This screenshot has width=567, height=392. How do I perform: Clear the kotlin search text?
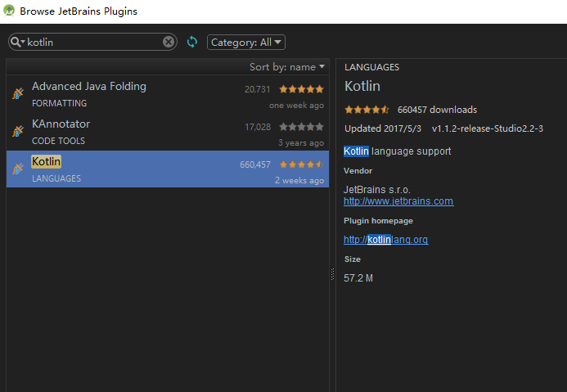pyautogui.click(x=169, y=42)
